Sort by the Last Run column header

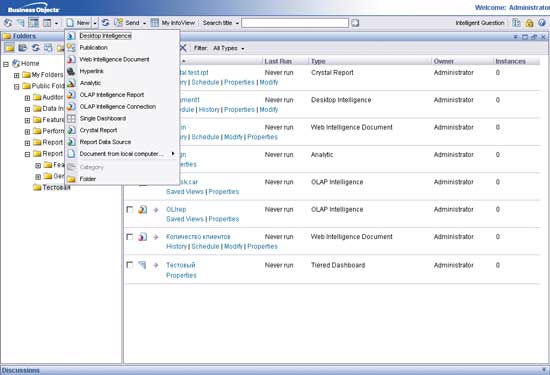(x=278, y=61)
